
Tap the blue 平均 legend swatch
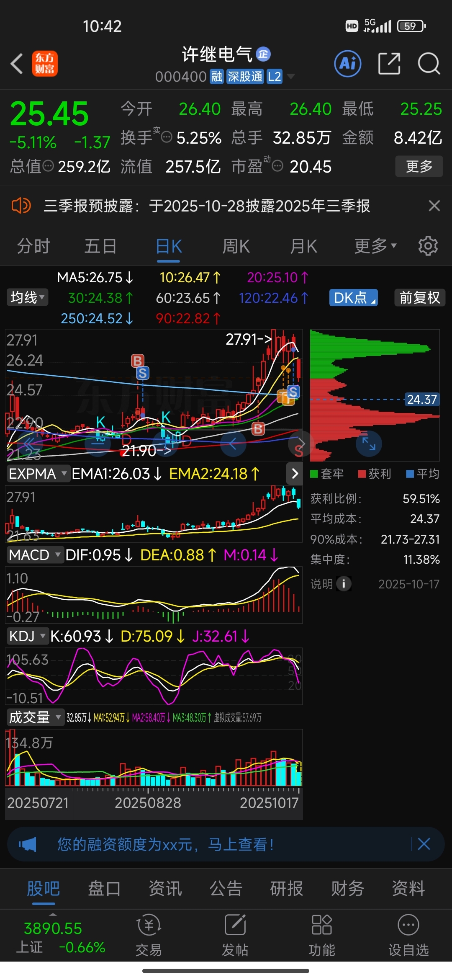click(410, 474)
